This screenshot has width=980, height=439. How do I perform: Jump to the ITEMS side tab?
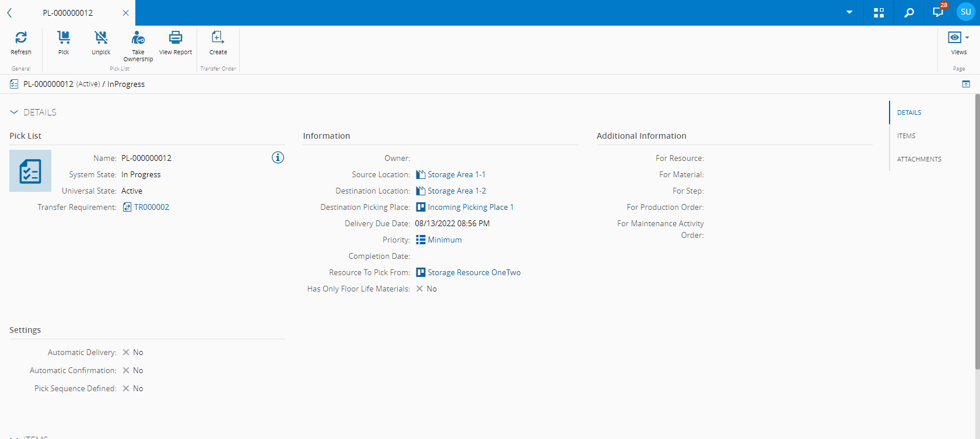(x=906, y=136)
